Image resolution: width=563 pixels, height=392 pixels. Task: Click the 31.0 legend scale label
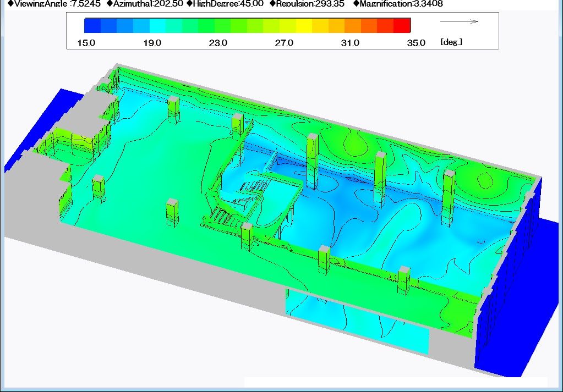pos(350,43)
